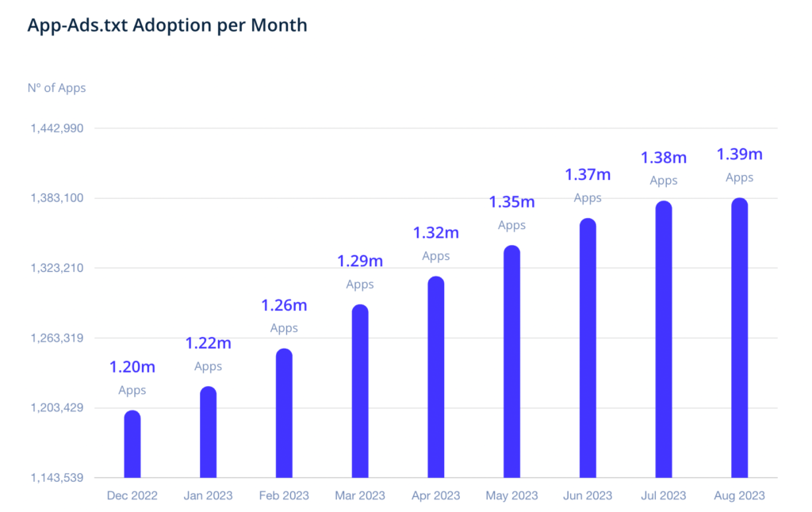Select the Aug 2023 bar
The image size is (812, 512).
pyautogui.click(x=740, y=338)
